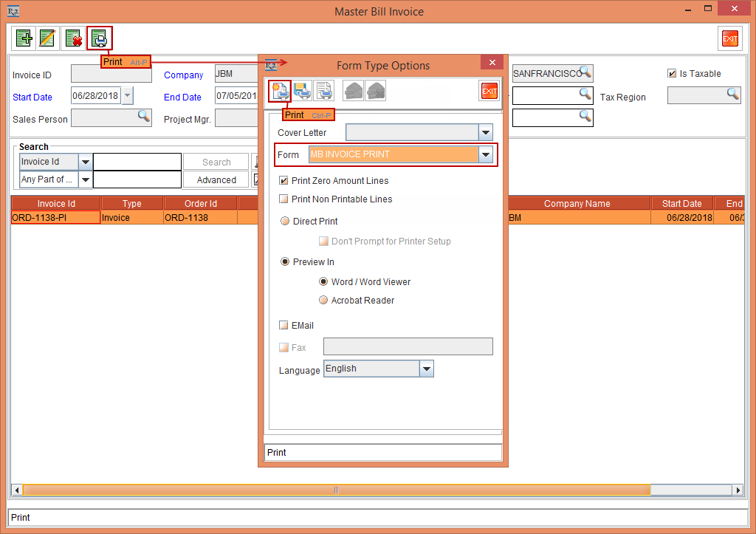This screenshot has height=534, width=756.
Task: Enable Print Non Printable Lines
Action: tap(283, 199)
